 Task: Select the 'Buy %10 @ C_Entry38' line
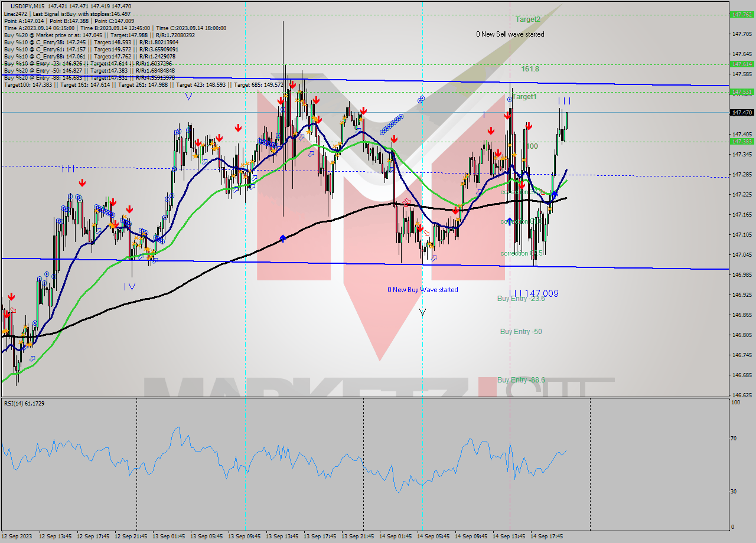pos(91,42)
